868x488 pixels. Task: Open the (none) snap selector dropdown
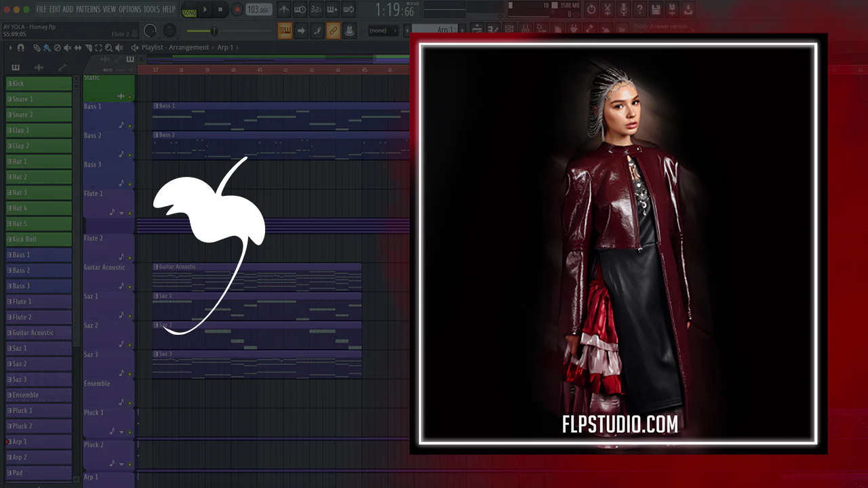pyautogui.click(x=382, y=30)
